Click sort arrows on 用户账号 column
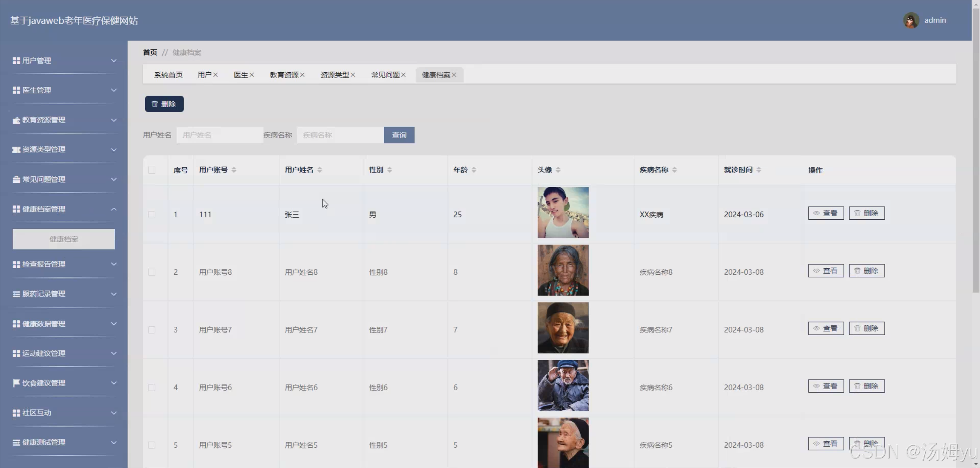 (x=234, y=170)
